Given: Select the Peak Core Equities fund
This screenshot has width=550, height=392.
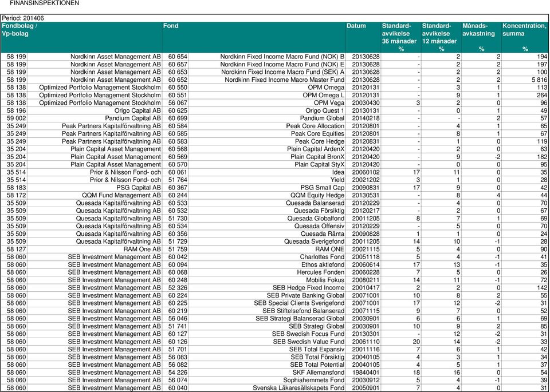Looking at the screenshot, I should coord(318,134).
